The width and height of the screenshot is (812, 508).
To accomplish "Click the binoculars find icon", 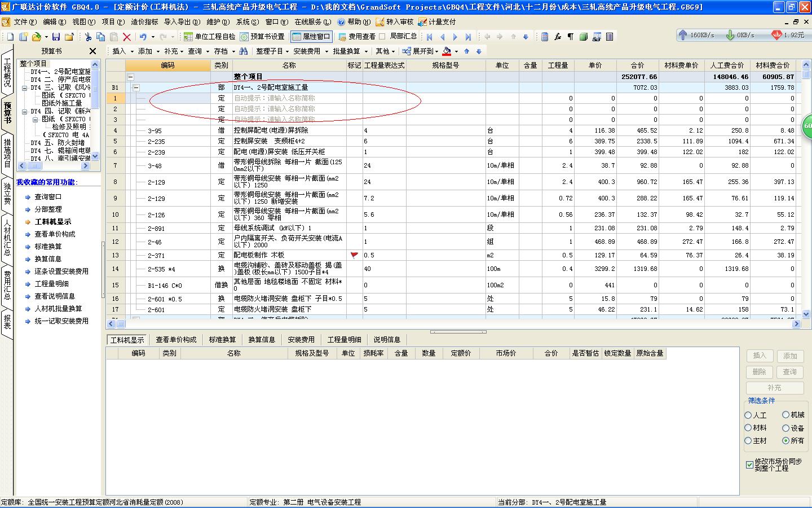I will [x=243, y=51].
